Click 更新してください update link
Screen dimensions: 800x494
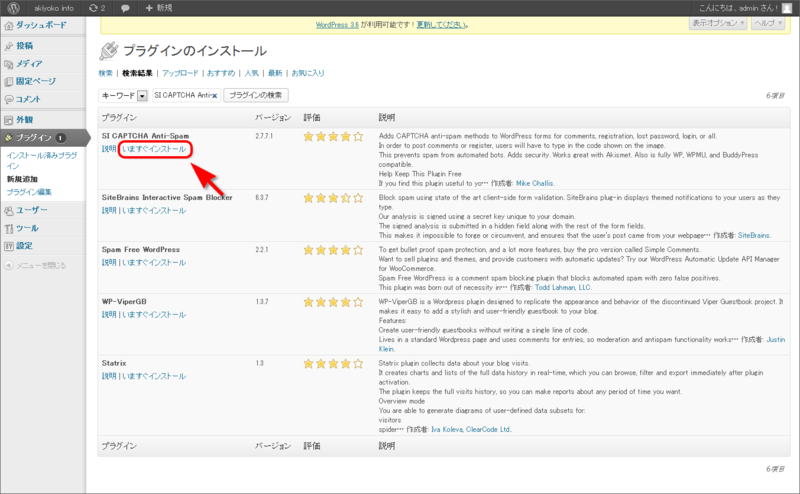(x=442, y=25)
